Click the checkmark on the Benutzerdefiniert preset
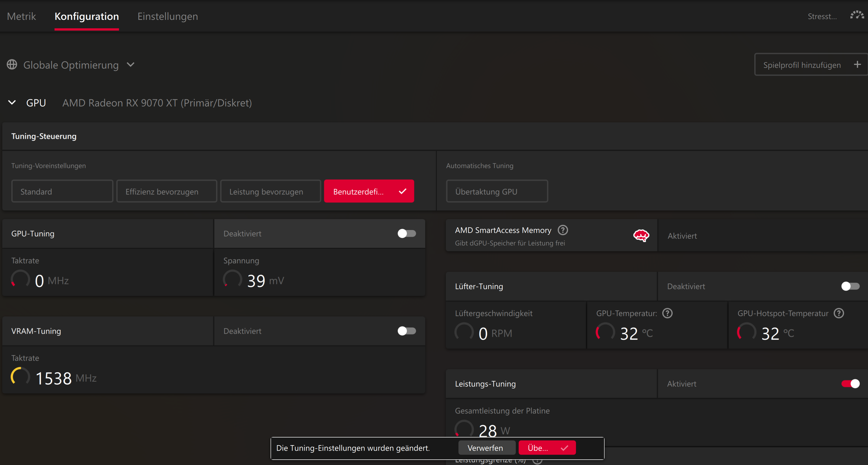Viewport: 868px width, 465px height. pyautogui.click(x=402, y=191)
